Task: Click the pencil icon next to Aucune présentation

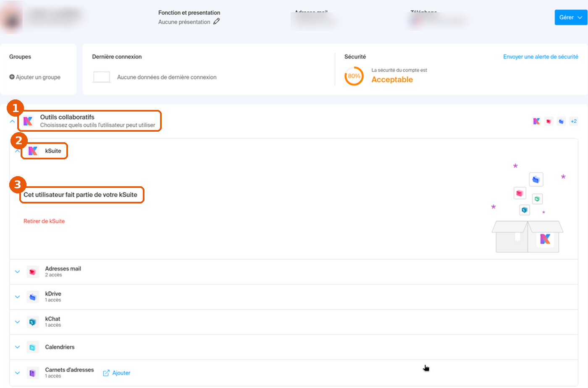Action: pyautogui.click(x=216, y=21)
